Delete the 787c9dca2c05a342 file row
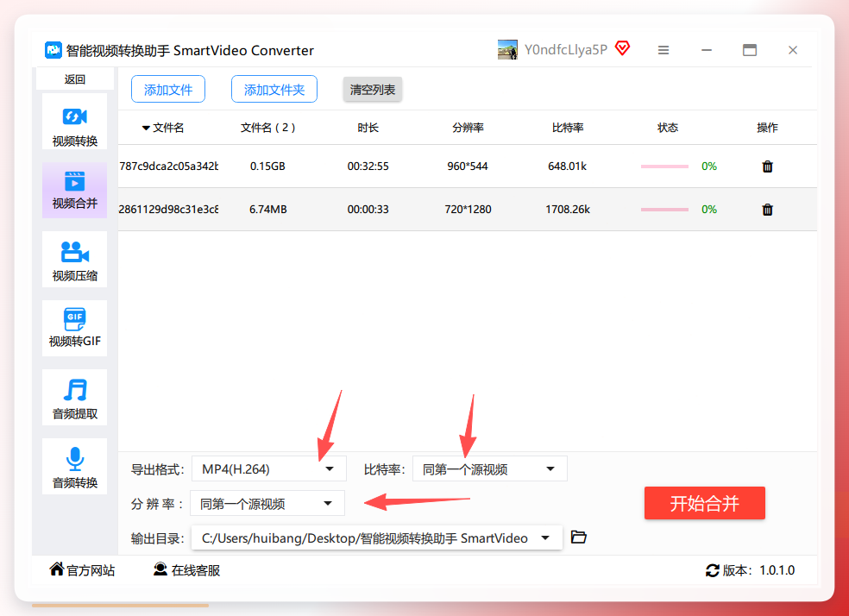Screen dimensions: 849x616 [767, 167]
